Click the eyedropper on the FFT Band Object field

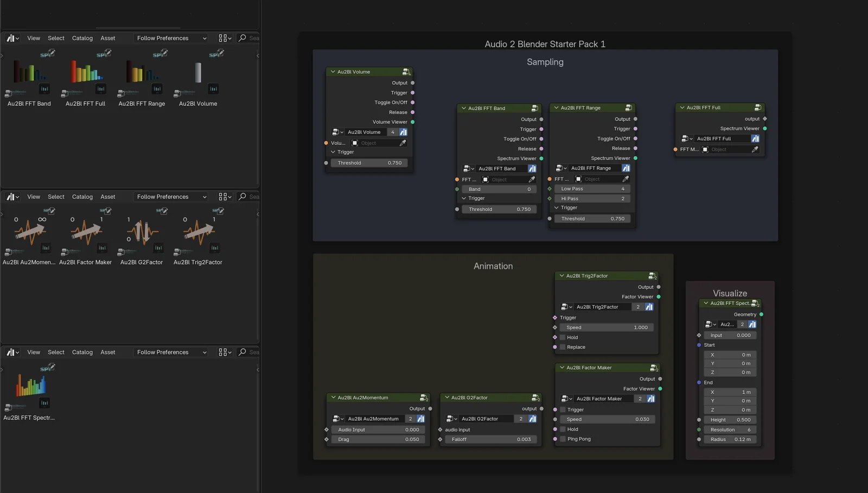531,179
